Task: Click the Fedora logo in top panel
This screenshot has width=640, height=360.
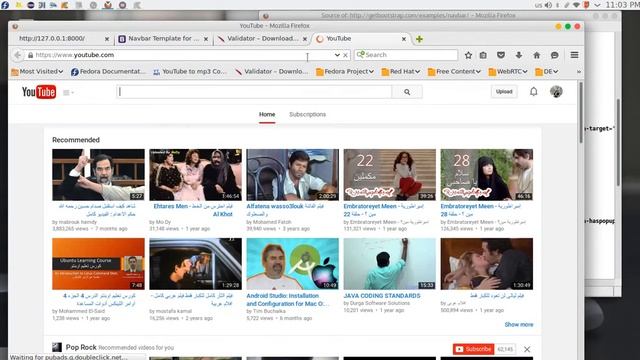Action: [x=5, y=5]
